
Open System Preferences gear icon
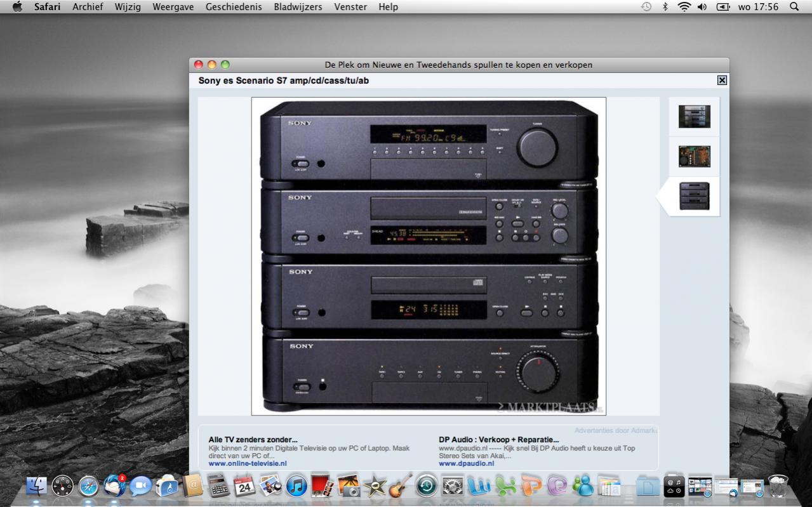(453, 486)
